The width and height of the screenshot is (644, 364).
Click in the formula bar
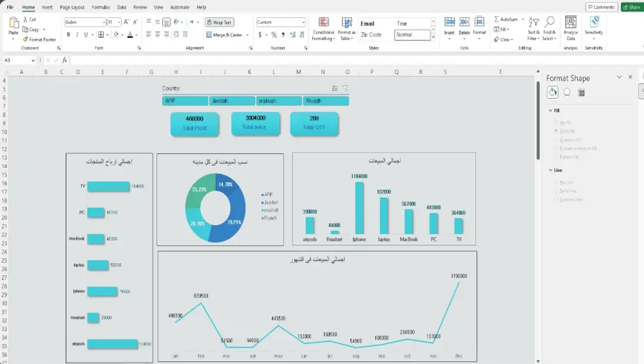357,61
